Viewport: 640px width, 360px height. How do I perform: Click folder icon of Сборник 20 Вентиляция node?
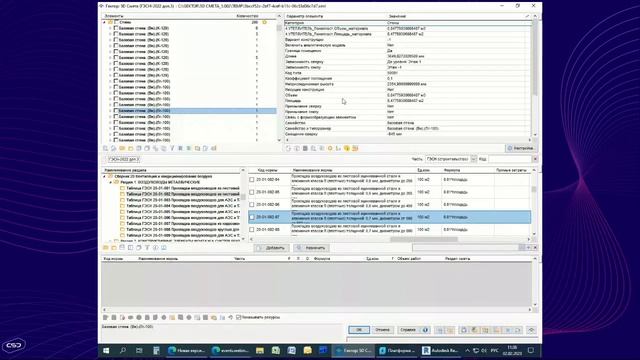point(110,176)
